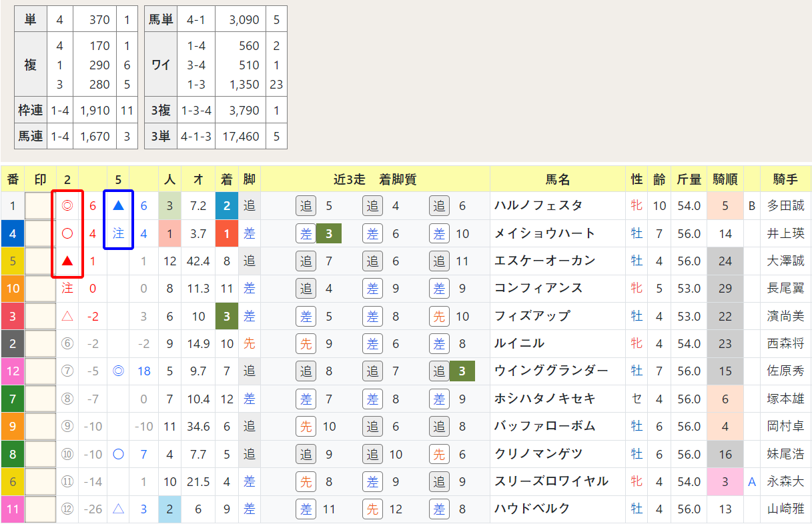
Task: Open the 印 mark field for スリーズロワイヤル
Action: point(40,481)
